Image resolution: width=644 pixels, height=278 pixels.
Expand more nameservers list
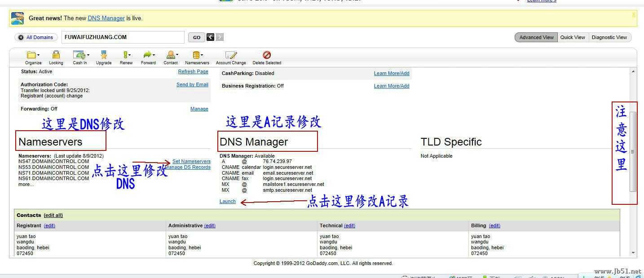tap(26, 184)
